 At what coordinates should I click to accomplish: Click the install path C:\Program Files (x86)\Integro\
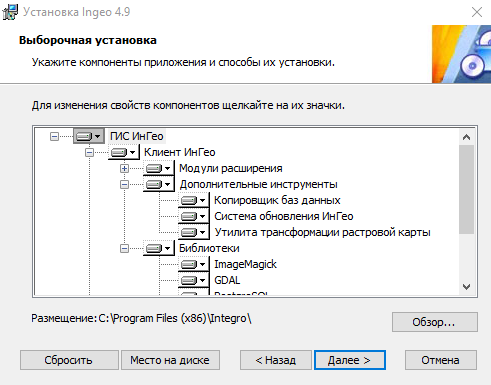[175, 318]
